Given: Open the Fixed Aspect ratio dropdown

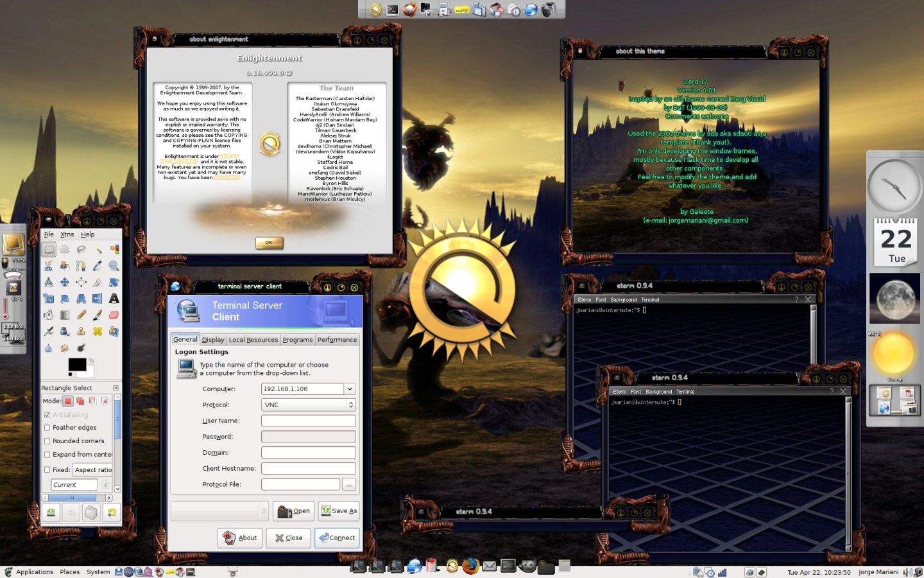Looking at the screenshot, I should pos(93,469).
